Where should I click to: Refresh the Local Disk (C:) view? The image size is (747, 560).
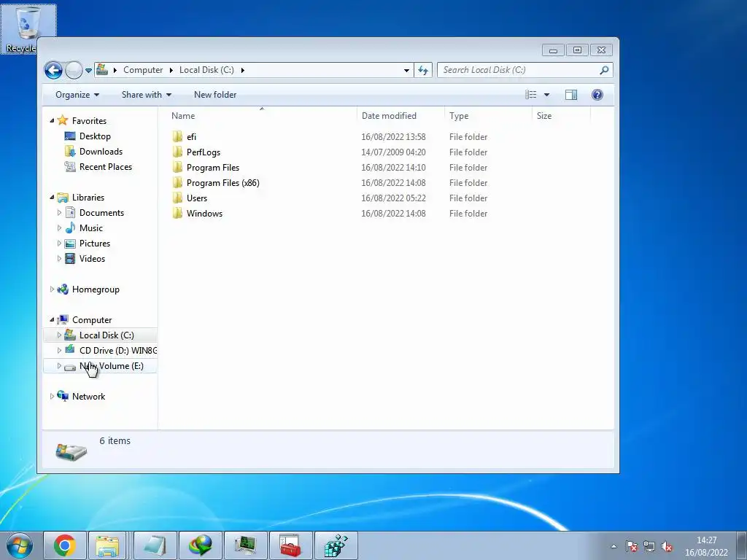click(x=423, y=71)
